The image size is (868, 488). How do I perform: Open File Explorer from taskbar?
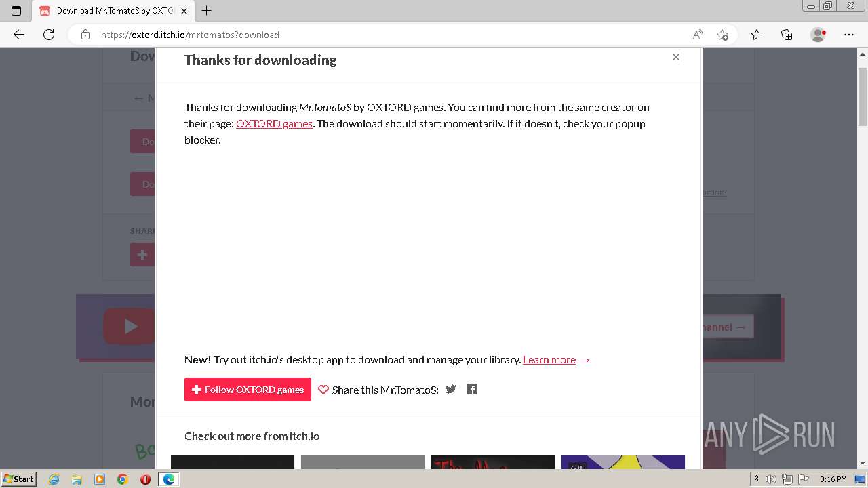[77, 479]
